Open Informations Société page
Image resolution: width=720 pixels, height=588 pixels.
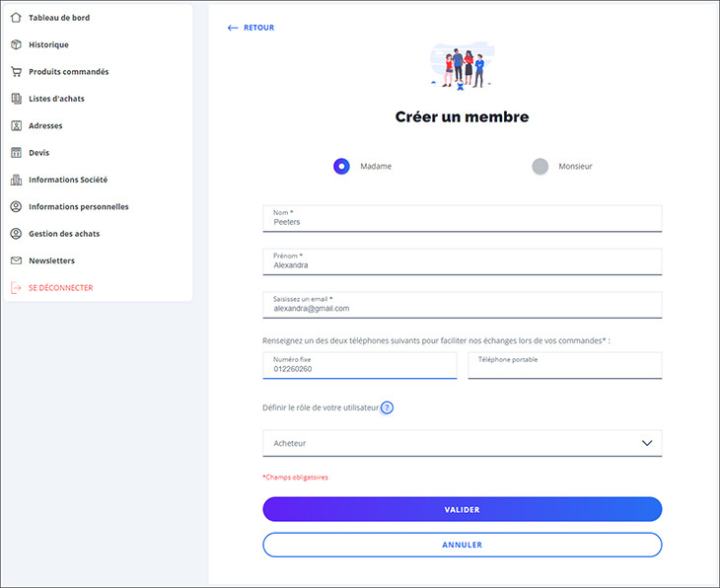[68, 180]
